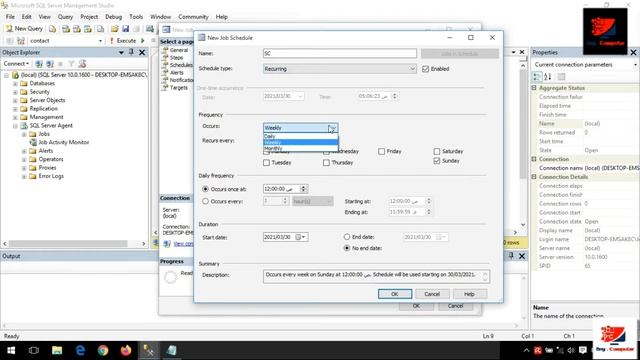Click the General page icon in job dialog
640x360 pixels.
pyautogui.click(x=165, y=50)
